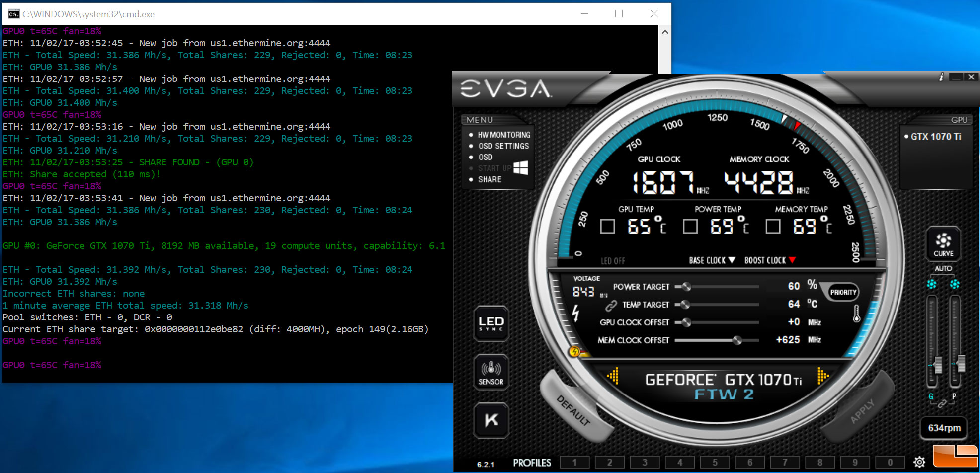Viewport: 980px width, 473px height.
Task: Click the Temp Target slider handle
Action: click(x=685, y=305)
